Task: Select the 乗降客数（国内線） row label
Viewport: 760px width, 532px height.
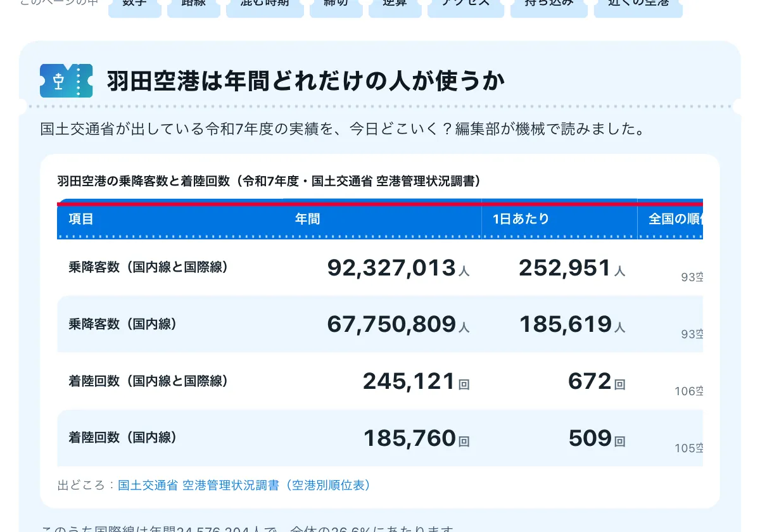Action: pos(123,324)
